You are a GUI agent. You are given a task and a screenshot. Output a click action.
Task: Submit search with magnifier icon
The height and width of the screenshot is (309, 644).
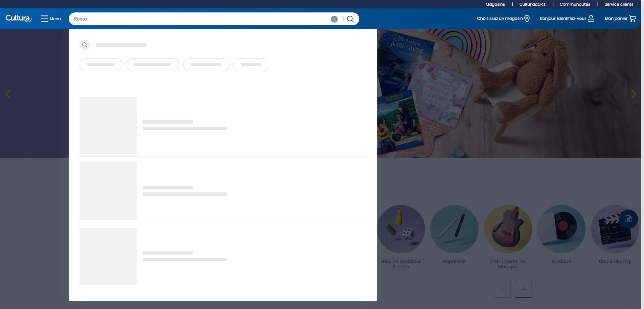tap(351, 19)
